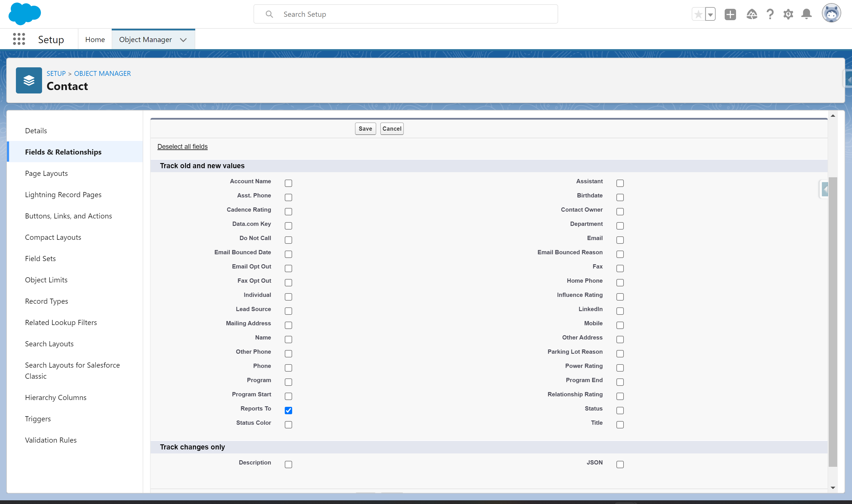Click the favorites star icon
This screenshot has height=504, width=852.
699,14
